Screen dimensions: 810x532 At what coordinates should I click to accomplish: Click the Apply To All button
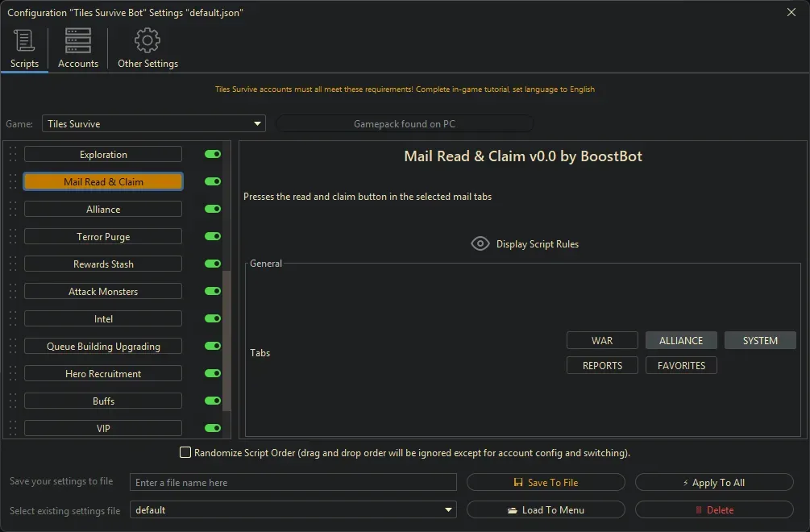pos(714,483)
